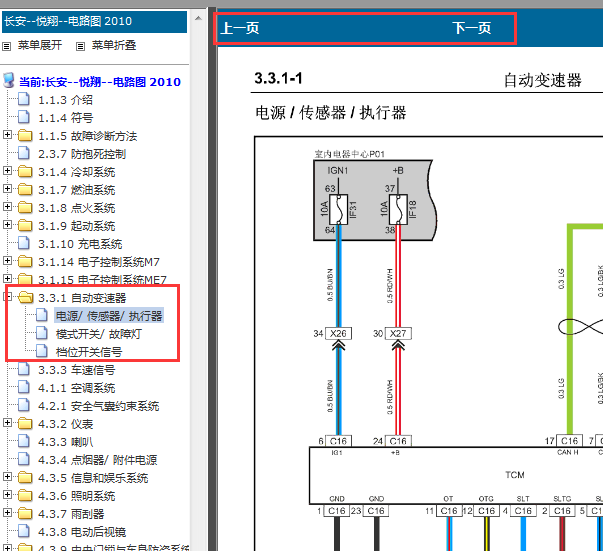Open the 4.2.1 安全气囊约束系统 page

click(98, 406)
